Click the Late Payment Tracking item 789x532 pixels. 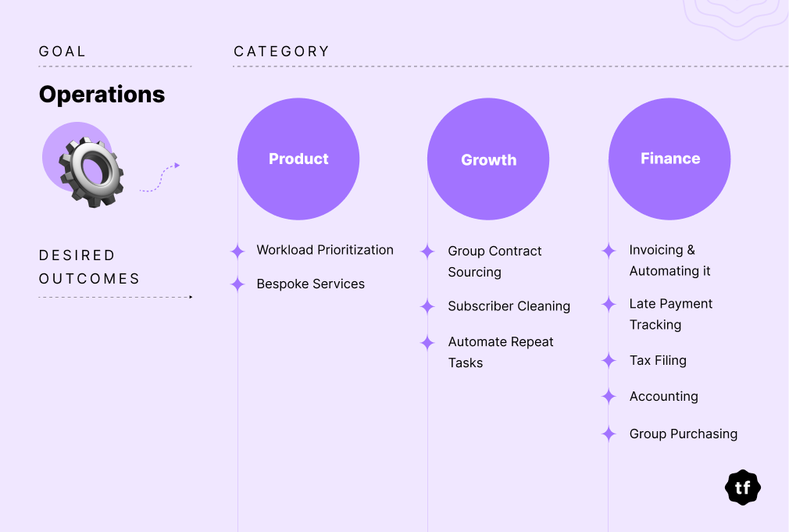671,314
